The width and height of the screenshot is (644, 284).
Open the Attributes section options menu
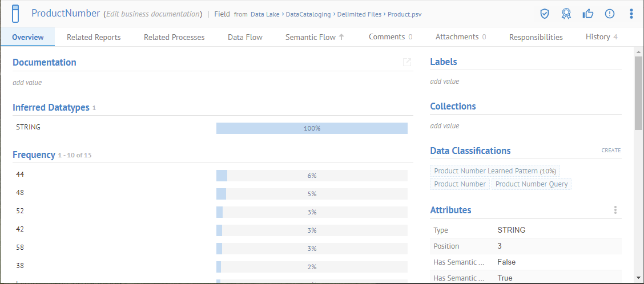click(x=615, y=210)
